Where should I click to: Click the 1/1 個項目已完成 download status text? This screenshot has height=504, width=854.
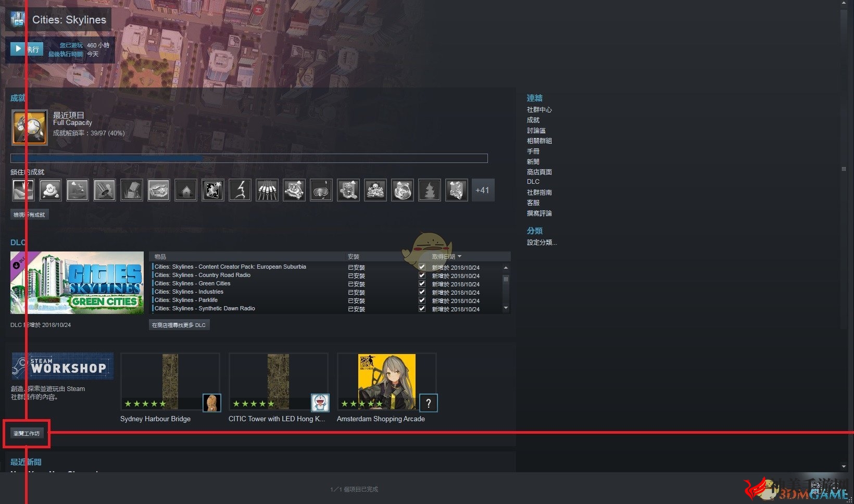point(354,489)
